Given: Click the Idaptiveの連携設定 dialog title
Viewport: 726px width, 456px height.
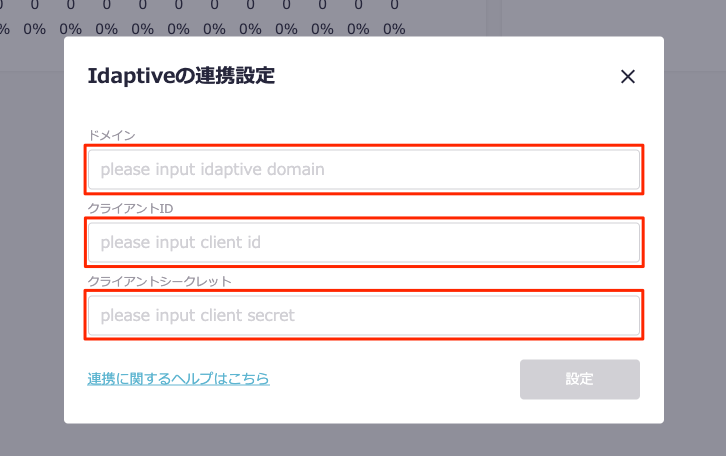Looking at the screenshot, I should 181,76.
